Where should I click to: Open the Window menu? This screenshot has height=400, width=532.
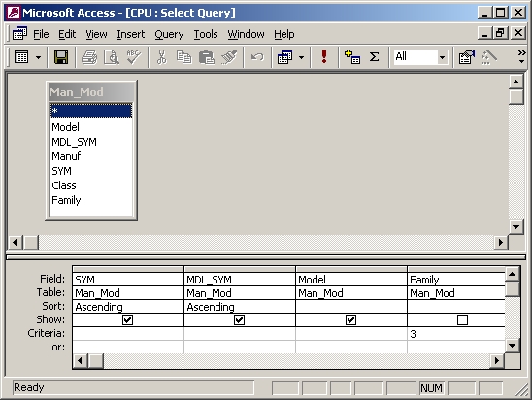pos(246,34)
